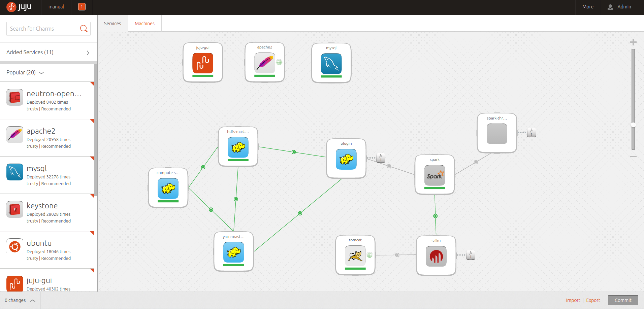This screenshot has width=644, height=309.
Task: Click the Search for Charms field
Action: (49, 29)
